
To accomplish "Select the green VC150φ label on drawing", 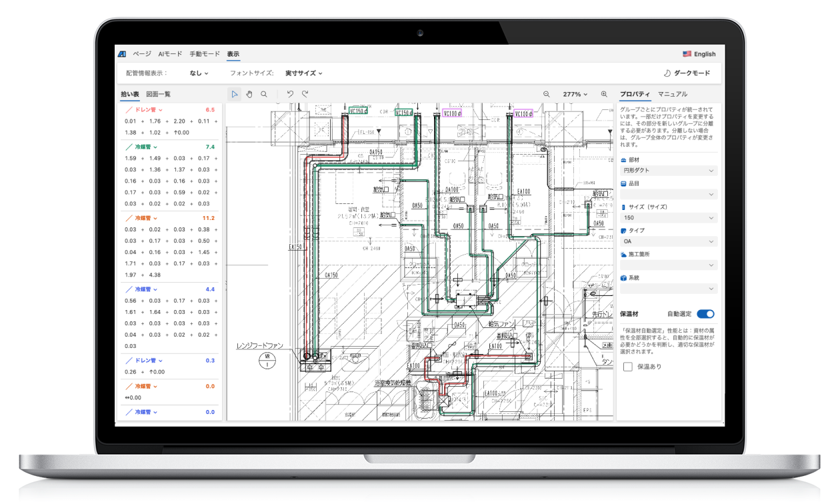I will [357, 111].
